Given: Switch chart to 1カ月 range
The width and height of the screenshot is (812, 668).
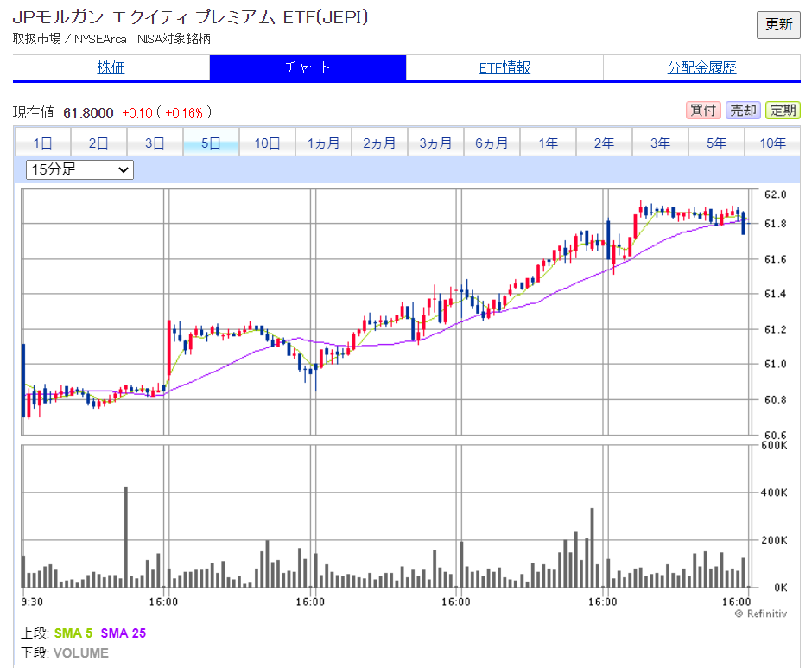Looking at the screenshot, I should pos(324,143).
